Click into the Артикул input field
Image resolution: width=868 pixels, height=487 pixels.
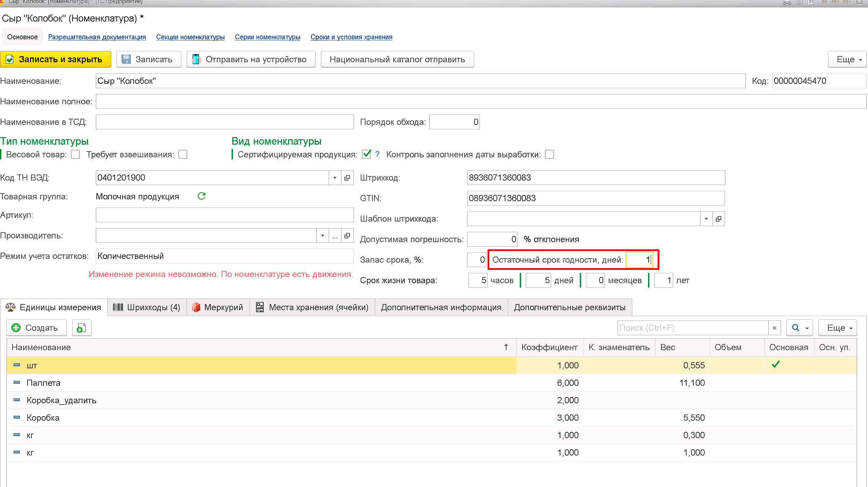click(x=224, y=215)
